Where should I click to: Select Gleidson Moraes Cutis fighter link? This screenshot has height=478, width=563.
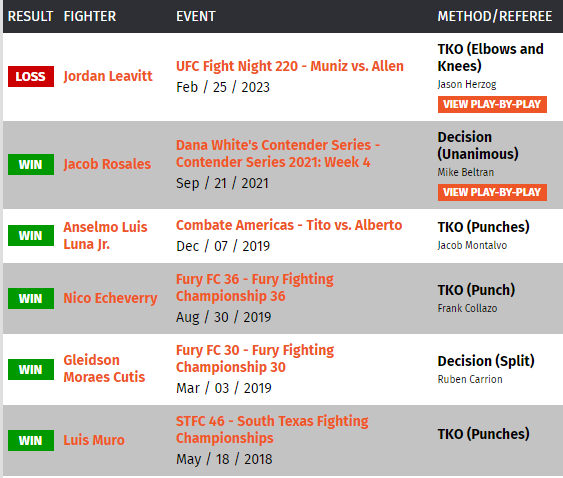click(104, 368)
